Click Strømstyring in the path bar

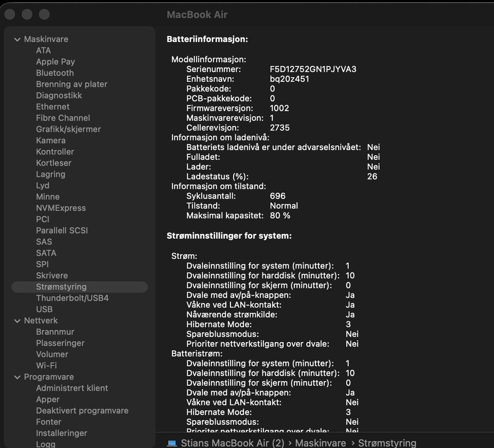coord(387,443)
